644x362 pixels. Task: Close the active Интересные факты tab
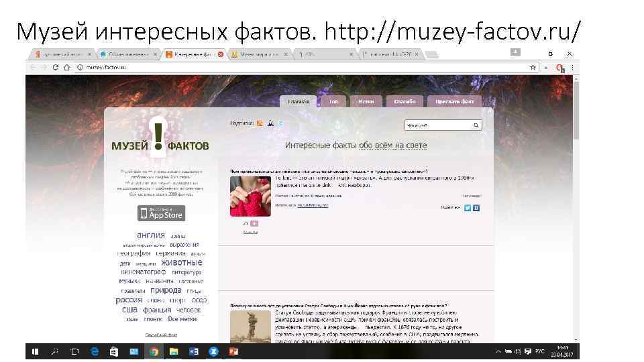tap(221, 54)
